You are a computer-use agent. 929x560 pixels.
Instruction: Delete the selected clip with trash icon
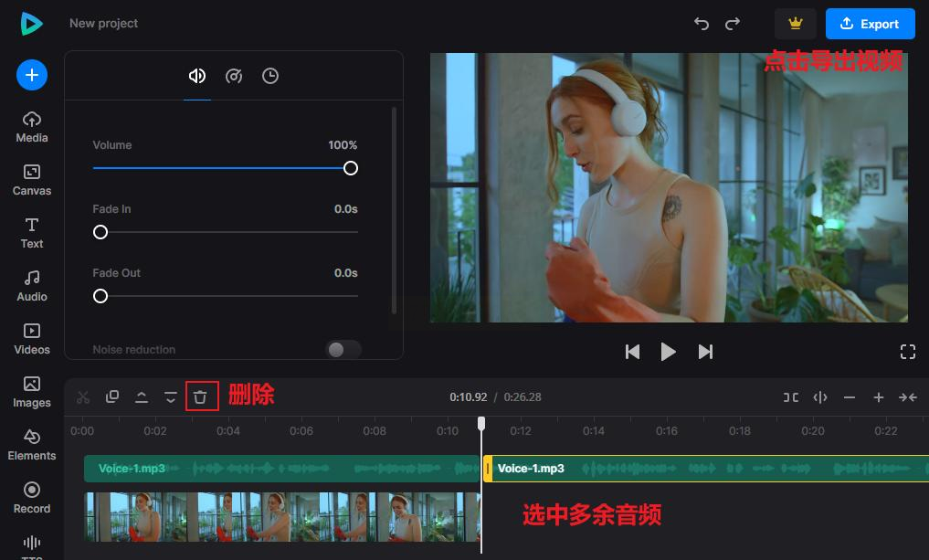tap(200, 397)
